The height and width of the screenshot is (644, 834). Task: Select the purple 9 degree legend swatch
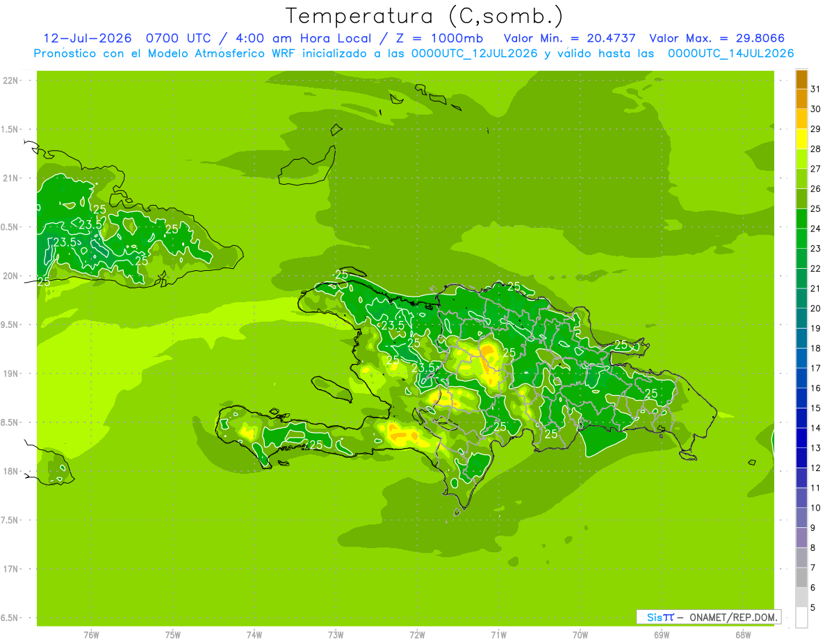pos(801,538)
